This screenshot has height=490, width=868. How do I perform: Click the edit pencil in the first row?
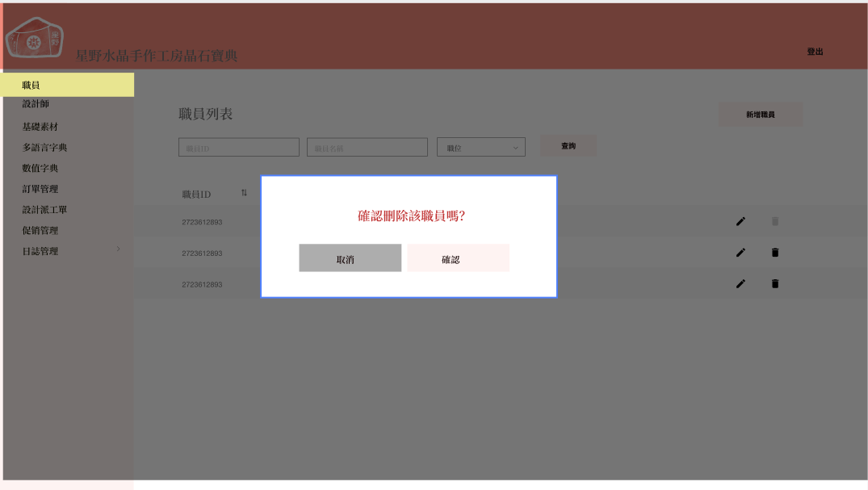pyautogui.click(x=740, y=221)
